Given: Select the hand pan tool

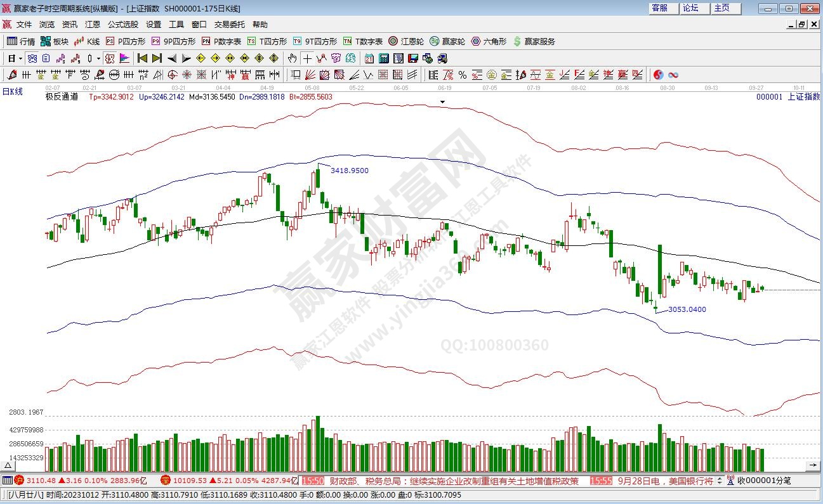Looking at the screenshot, I should coord(292,58).
